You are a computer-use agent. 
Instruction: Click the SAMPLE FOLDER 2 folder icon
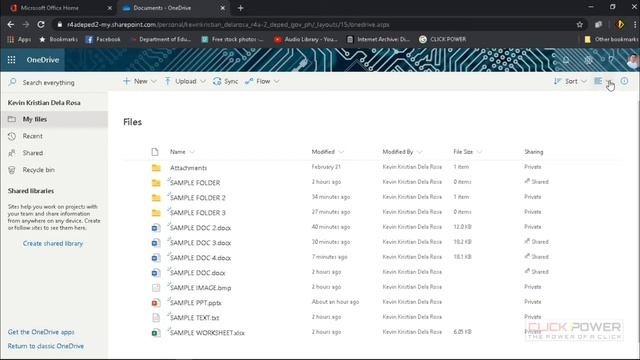pos(156,198)
